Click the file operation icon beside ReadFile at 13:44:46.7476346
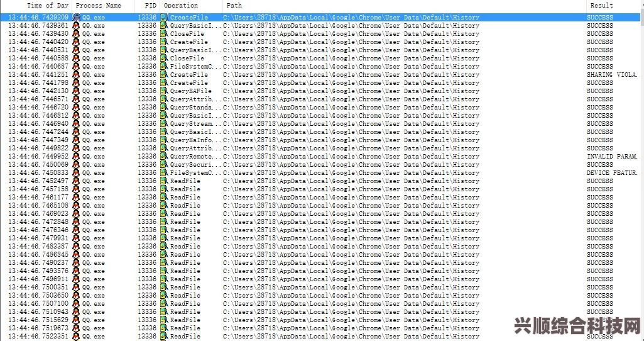 click(164, 230)
